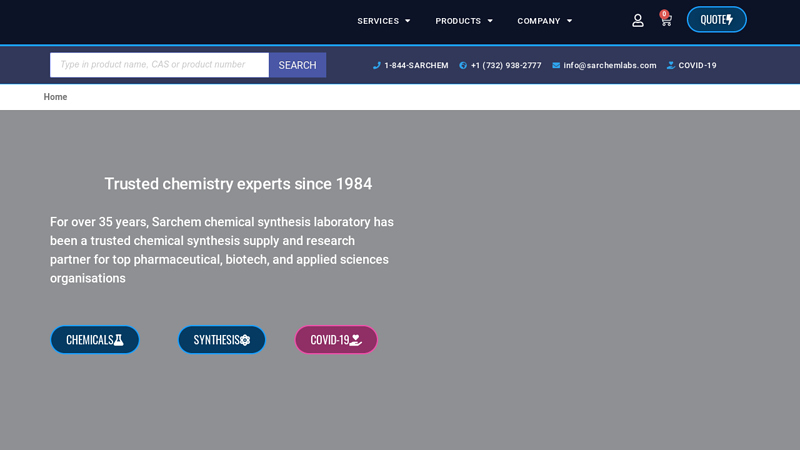
Task: Expand the Services menu arrow
Action: pos(408,21)
